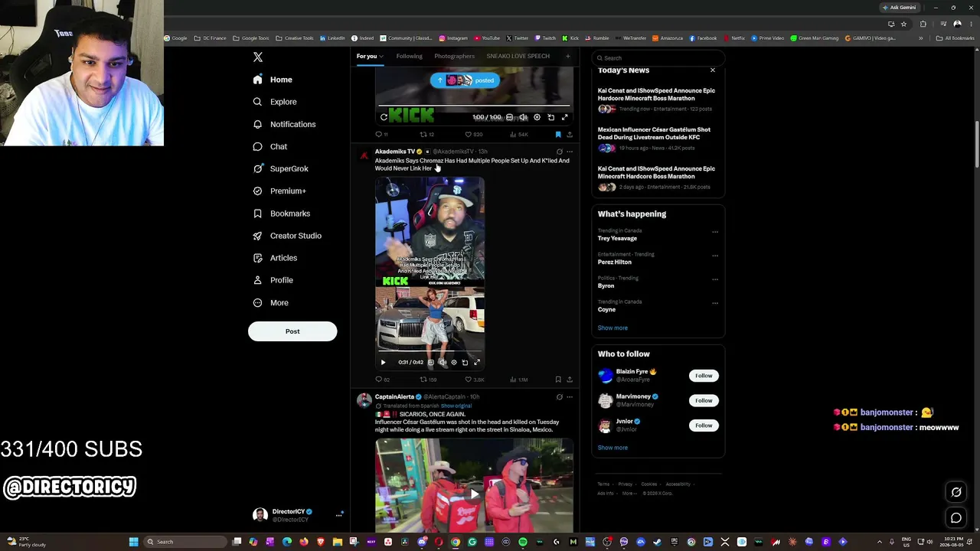980x551 pixels.
Task: Click the new posts 'posted' pill
Action: (x=465, y=80)
